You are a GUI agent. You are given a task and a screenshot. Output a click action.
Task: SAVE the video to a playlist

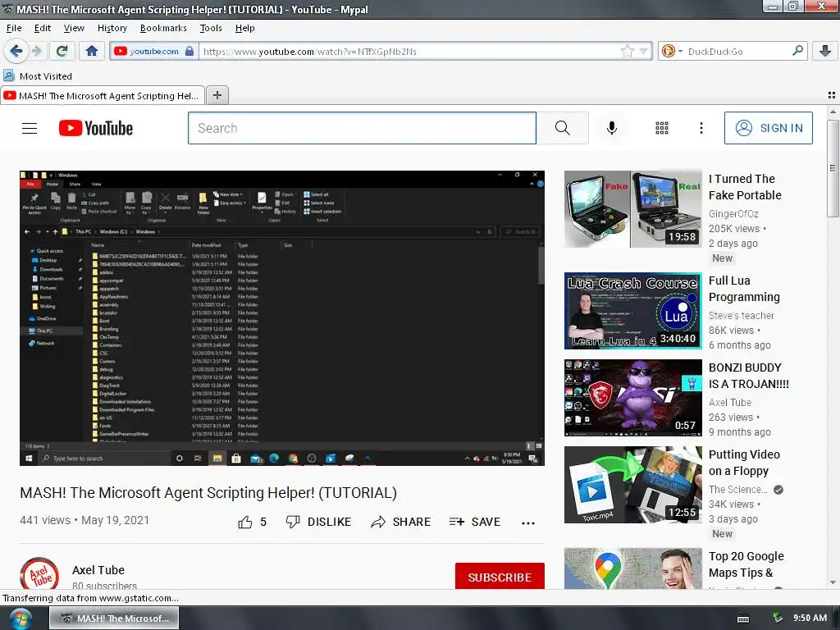click(x=475, y=522)
